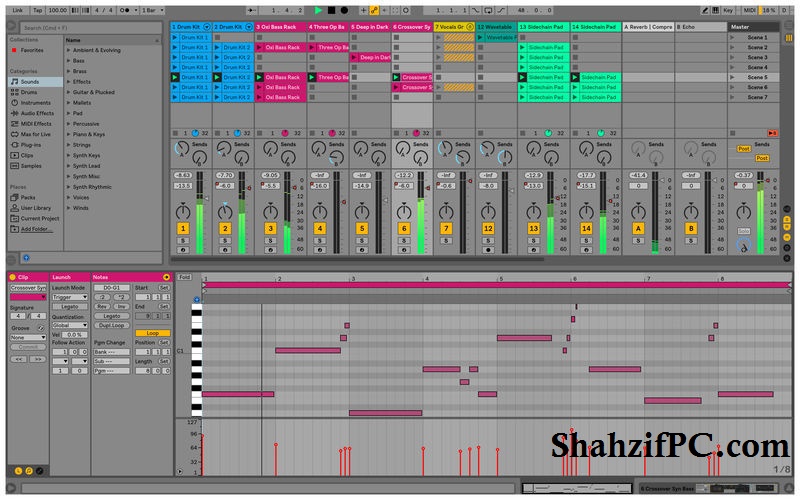The height and width of the screenshot is (500, 800).
Task: Click the Commit groove button
Action: tap(28, 347)
